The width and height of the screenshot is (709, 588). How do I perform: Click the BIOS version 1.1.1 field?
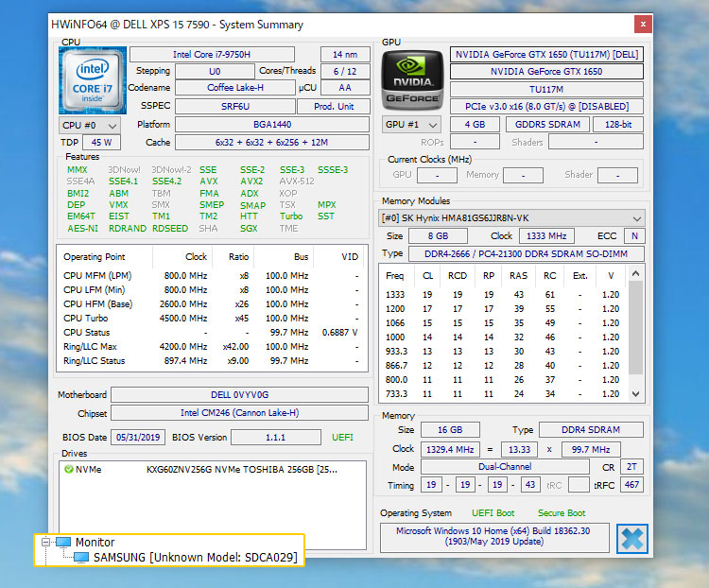[x=276, y=438]
